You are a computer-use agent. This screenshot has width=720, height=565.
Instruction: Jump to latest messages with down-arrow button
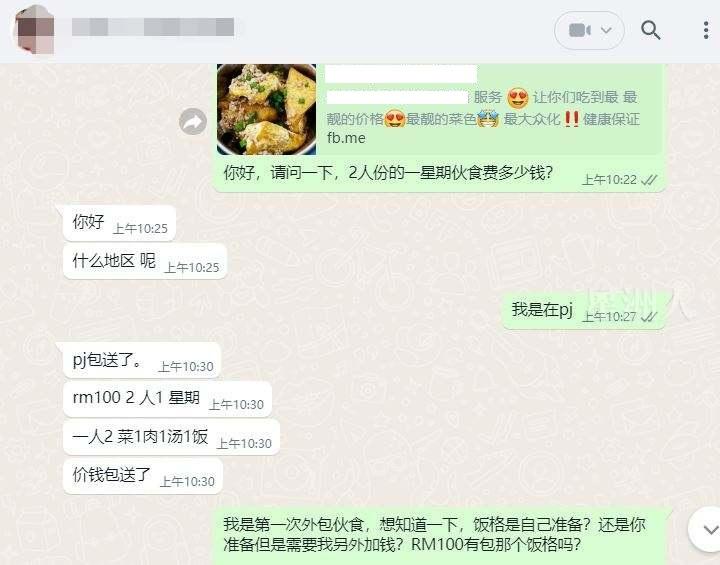[x=706, y=529]
